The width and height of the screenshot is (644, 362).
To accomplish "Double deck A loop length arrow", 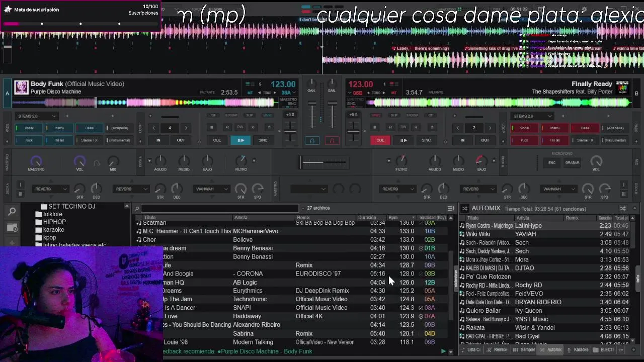I will tap(186, 128).
